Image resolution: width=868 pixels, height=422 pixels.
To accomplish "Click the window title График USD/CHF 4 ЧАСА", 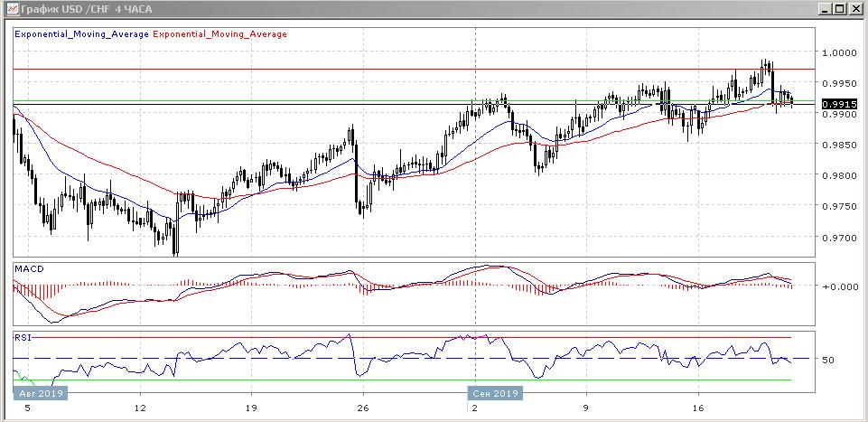I will pyautogui.click(x=87, y=9).
